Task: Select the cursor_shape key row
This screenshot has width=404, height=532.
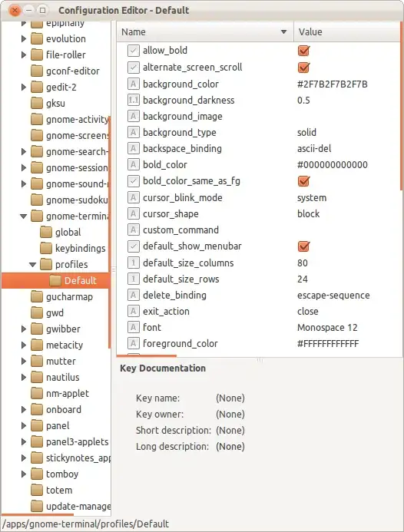Action: pyautogui.click(x=258, y=213)
